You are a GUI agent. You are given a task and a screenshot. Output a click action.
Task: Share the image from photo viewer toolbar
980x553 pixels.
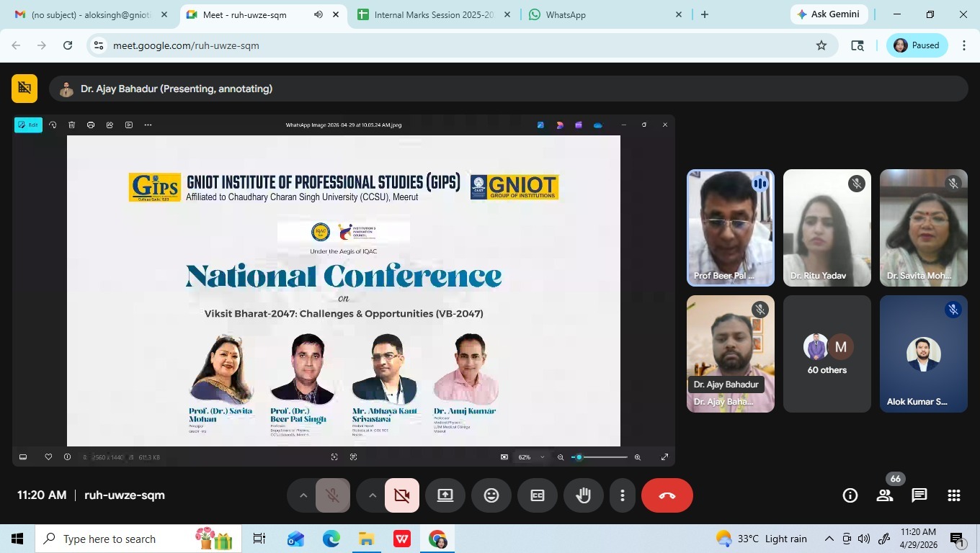(110, 125)
